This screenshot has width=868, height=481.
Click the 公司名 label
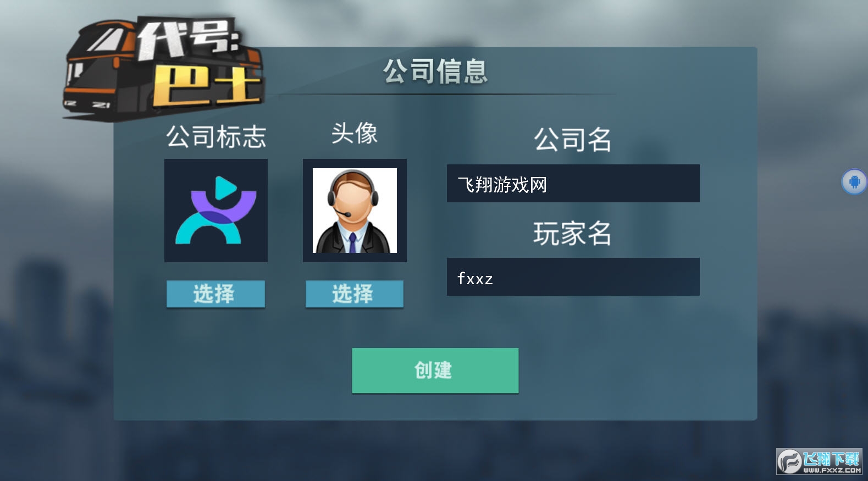573,139
